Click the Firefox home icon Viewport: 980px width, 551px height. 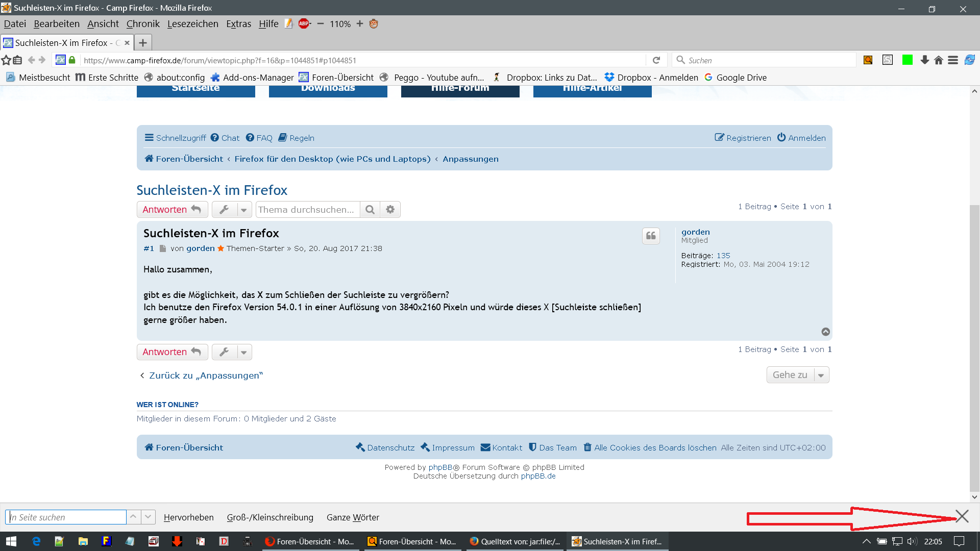click(x=939, y=60)
